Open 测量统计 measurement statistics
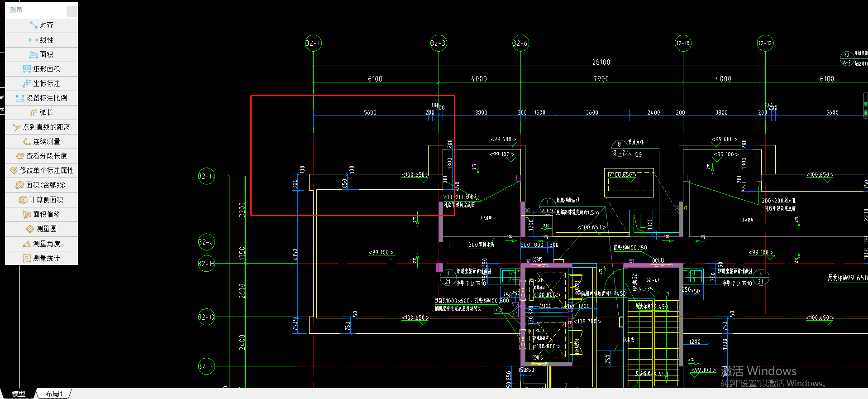This screenshot has width=868, height=399. coord(41,258)
